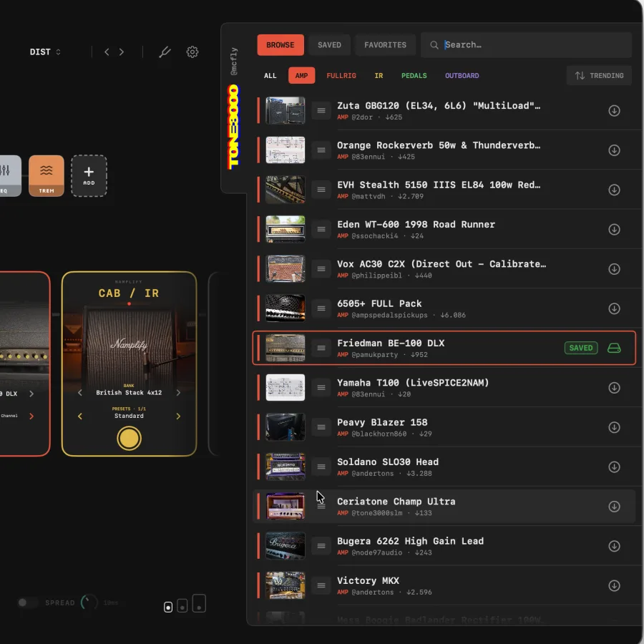Download the Peavy Blazer 158 tone
The image size is (644, 644).
pyautogui.click(x=614, y=427)
